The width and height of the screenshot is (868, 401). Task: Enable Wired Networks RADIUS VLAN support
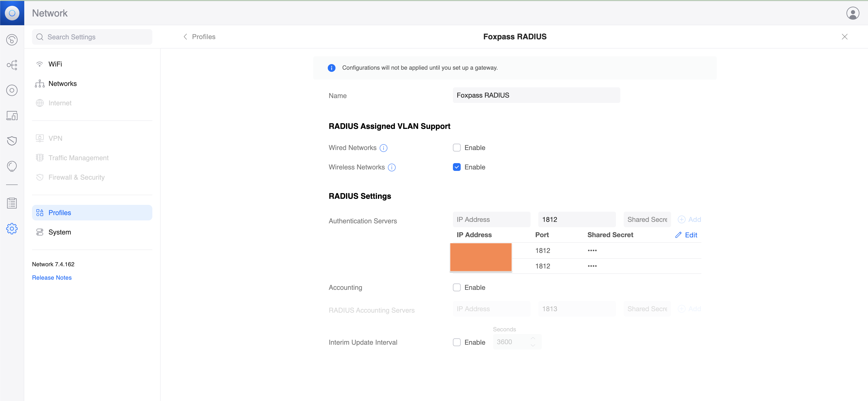click(x=457, y=147)
